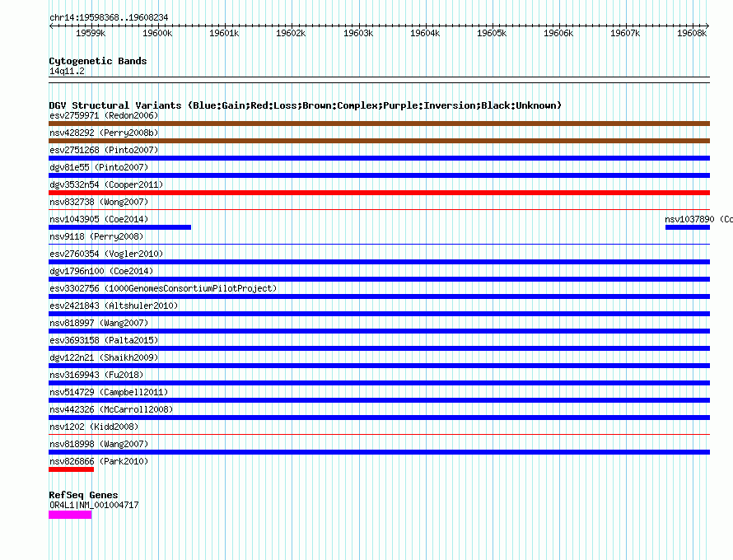Click the RefSeq Genes track title

(x=83, y=495)
